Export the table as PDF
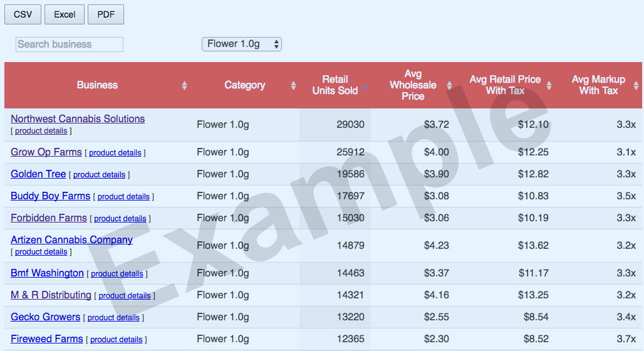Image resolution: width=644 pixels, height=351 pixels. coord(105,14)
